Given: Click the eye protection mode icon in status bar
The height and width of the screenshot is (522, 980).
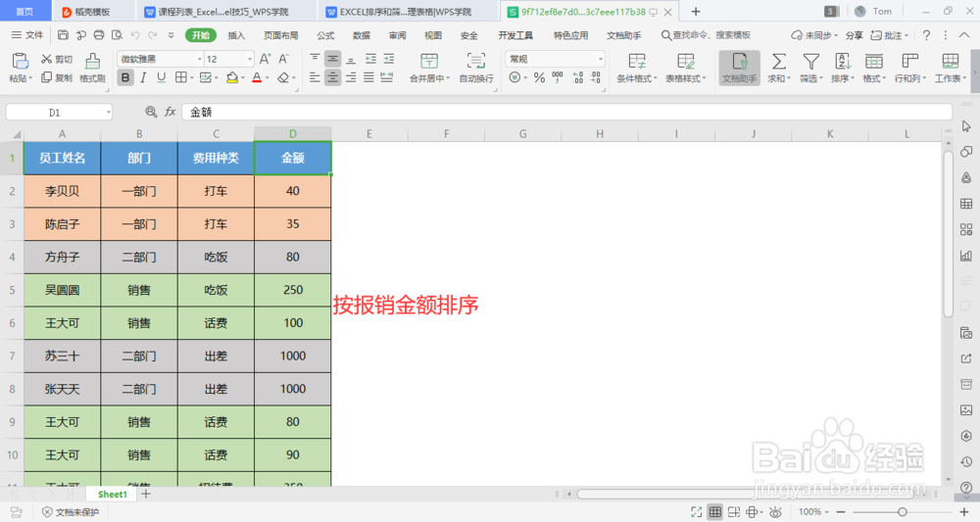Looking at the screenshot, I should (x=775, y=512).
